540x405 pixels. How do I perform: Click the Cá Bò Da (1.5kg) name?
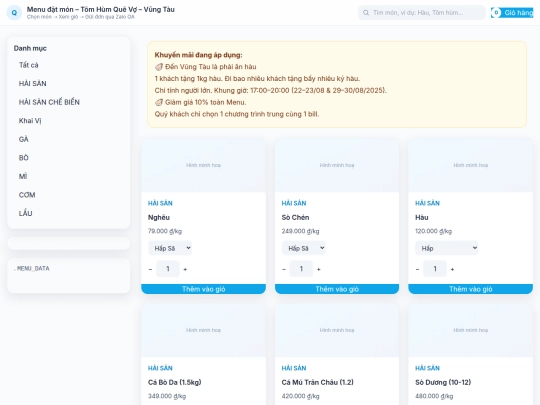pyautogui.click(x=175, y=382)
